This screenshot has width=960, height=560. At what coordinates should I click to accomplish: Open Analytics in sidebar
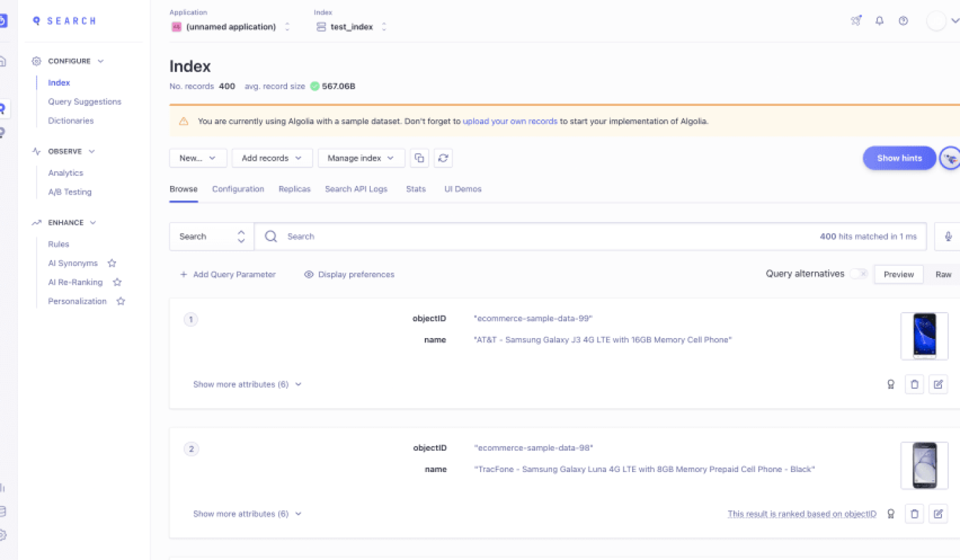[x=65, y=173]
